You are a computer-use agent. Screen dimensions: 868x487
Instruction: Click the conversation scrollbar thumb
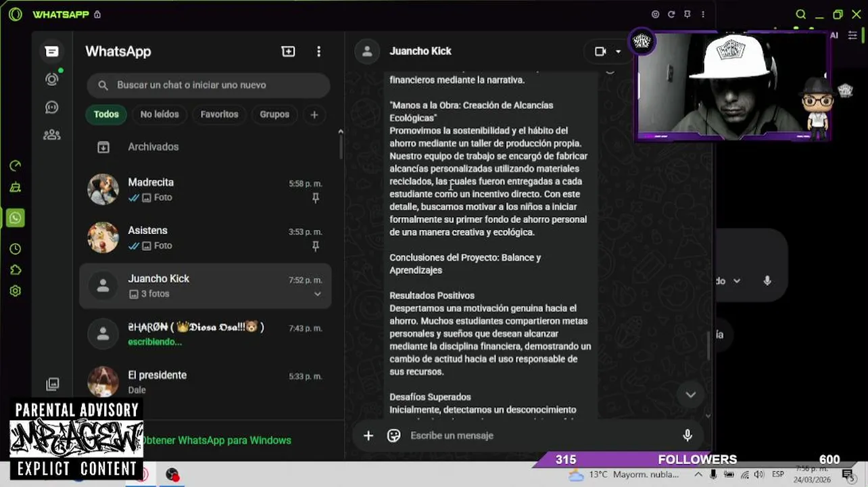click(708, 346)
